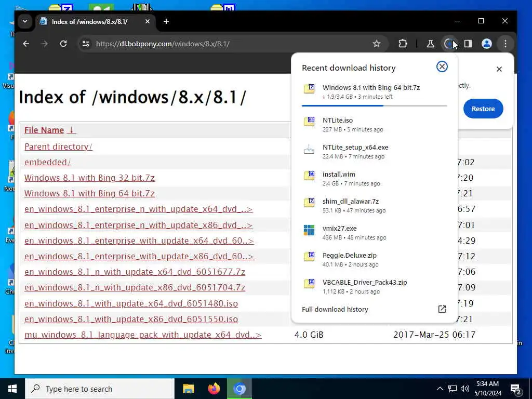The height and width of the screenshot is (399, 532).
Task: Close the Recent download history popup
Action: pyautogui.click(x=442, y=66)
